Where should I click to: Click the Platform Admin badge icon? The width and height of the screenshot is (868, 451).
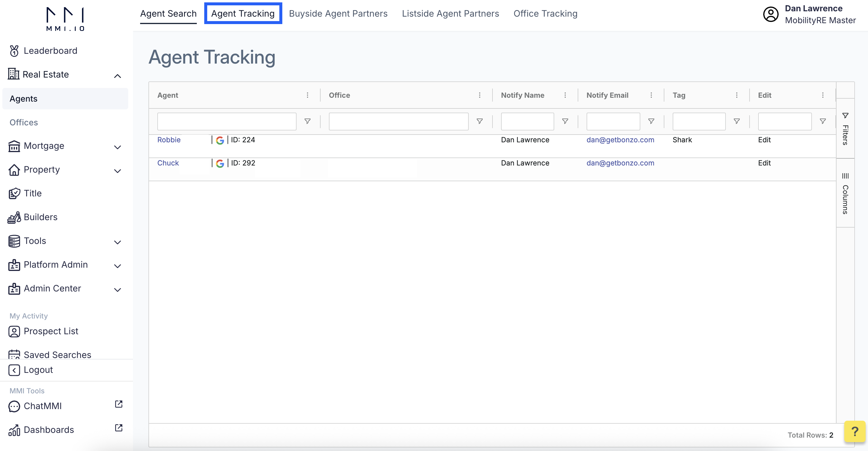[14, 265]
